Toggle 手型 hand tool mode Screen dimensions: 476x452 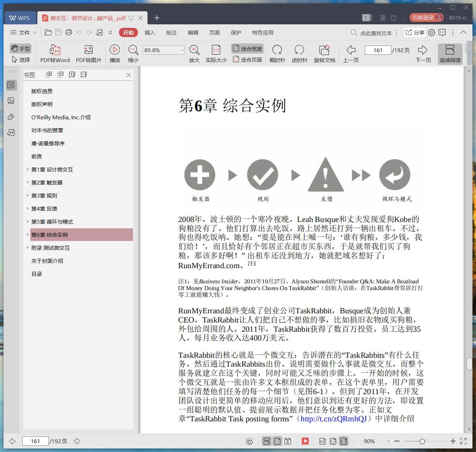[20, 48]
